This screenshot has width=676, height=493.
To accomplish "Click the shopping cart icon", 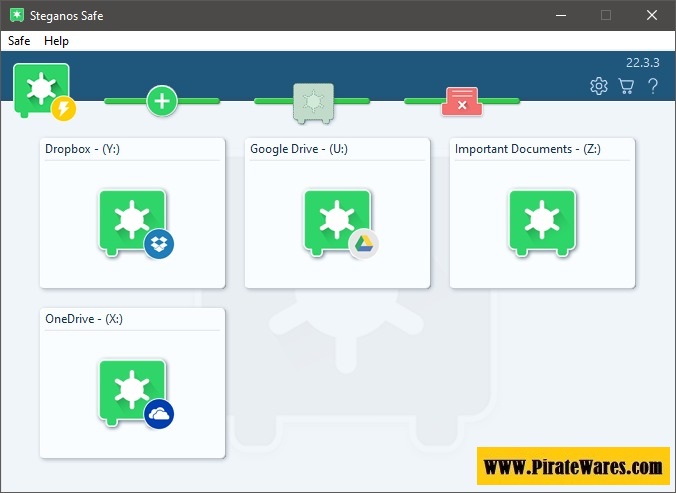I will click(x=626, y=86).
